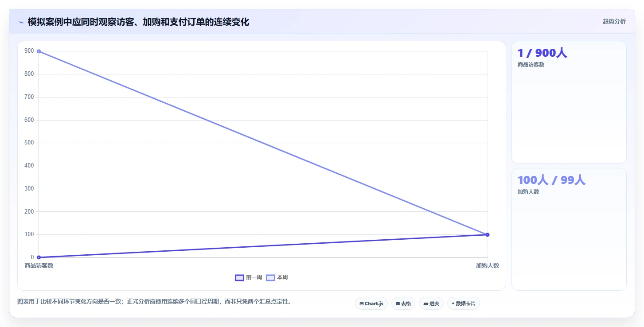Click the chart title about 模拟案例
Viewport: 644px width, 327px height.
coord(138,22)
